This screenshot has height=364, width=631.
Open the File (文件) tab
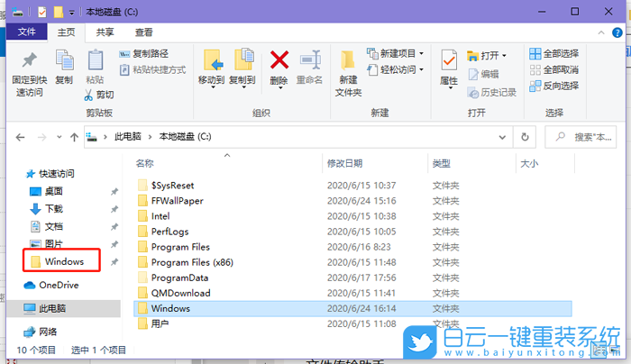click(x=26, y=32)
